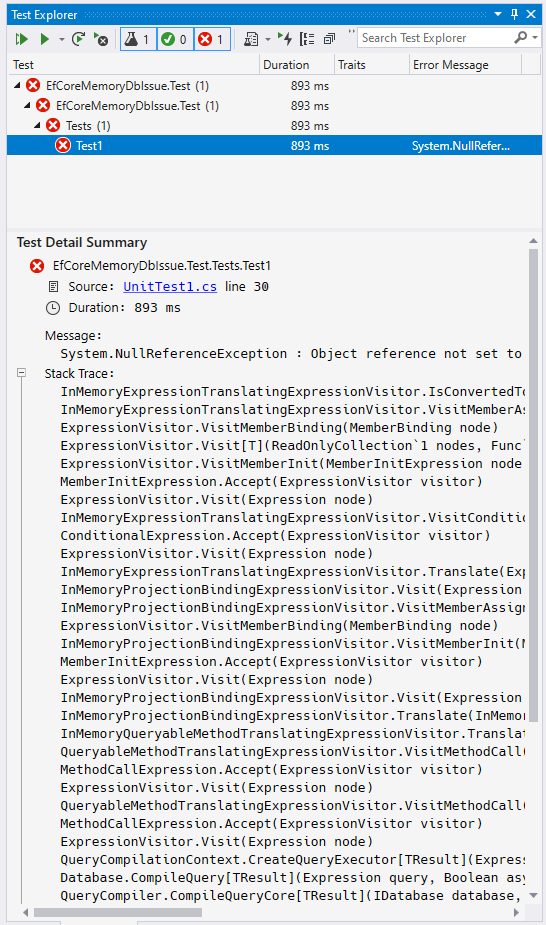The width and height of the screenshot is (546, 925).
Task: Show the toolbar overflow options
Action: 351,32
